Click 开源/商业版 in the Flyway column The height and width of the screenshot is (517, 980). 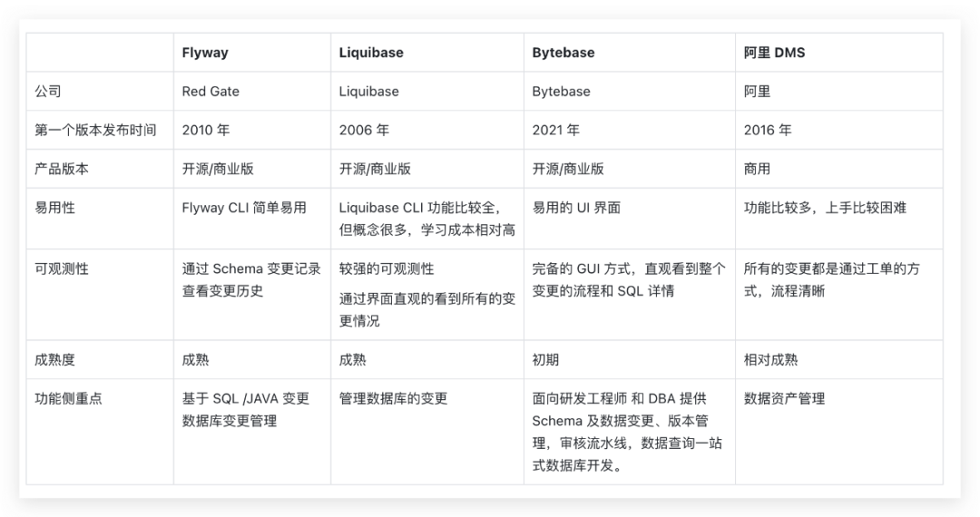point(218,169)
